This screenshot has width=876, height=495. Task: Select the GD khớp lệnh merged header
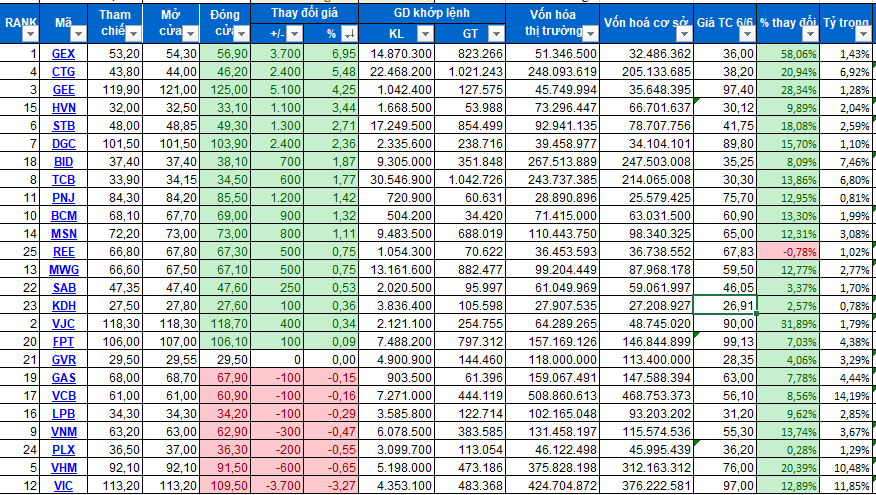click(432, 13)
